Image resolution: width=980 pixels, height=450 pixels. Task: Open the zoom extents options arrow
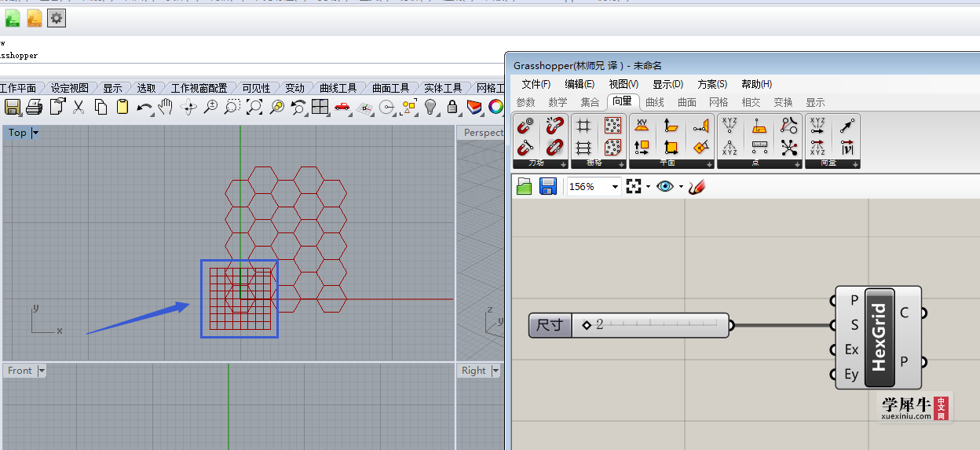point(648,187)
